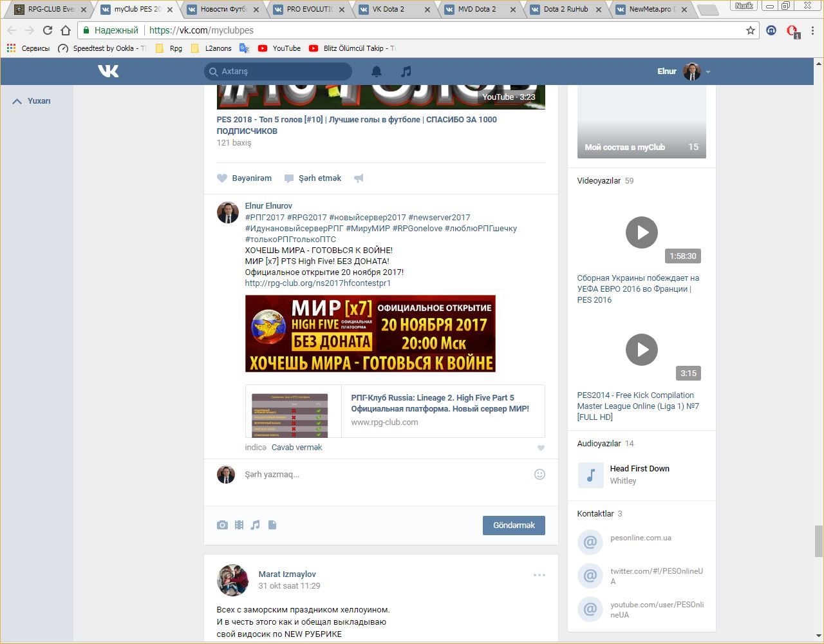This screenshot has height=644, width=824.
Task: Close the myClub PES tab
Action: (x=170, y=10)
